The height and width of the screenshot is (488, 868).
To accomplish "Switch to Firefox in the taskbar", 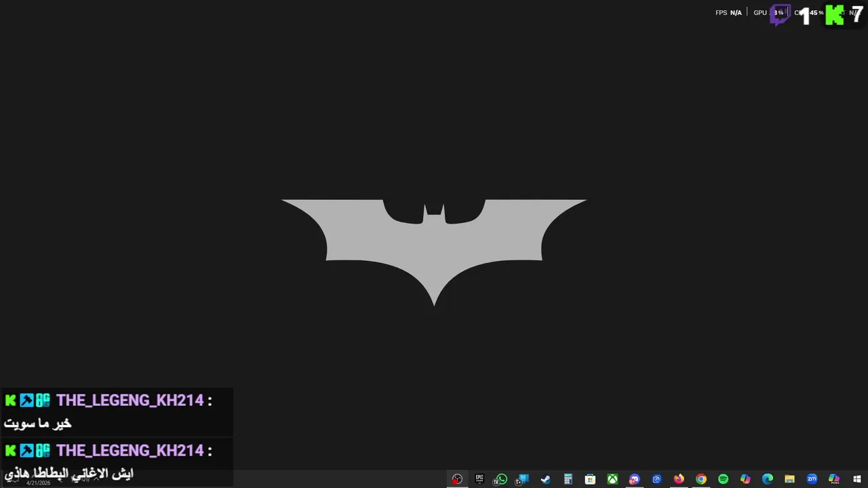I will [x=679, y=479].
